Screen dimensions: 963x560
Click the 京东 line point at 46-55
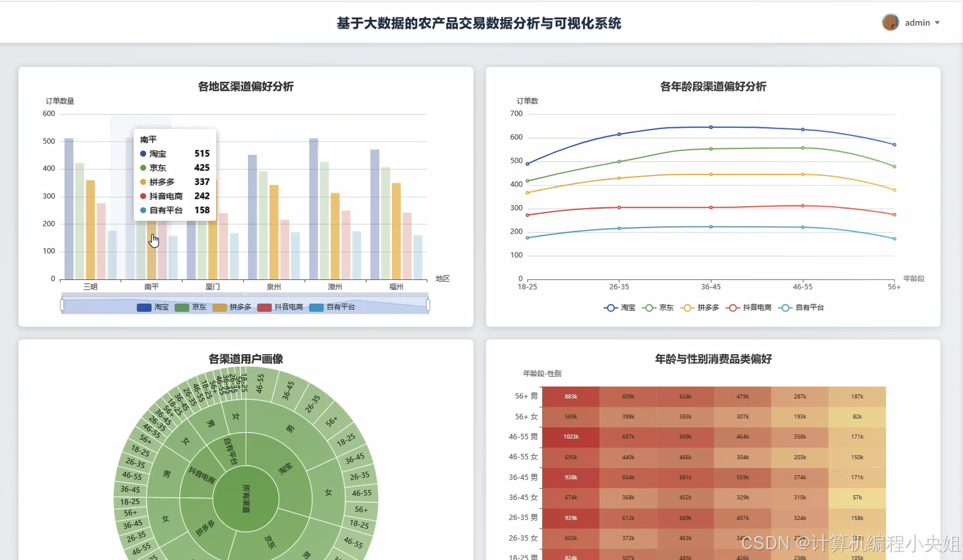pyautogui.click(x=802, y=148)
